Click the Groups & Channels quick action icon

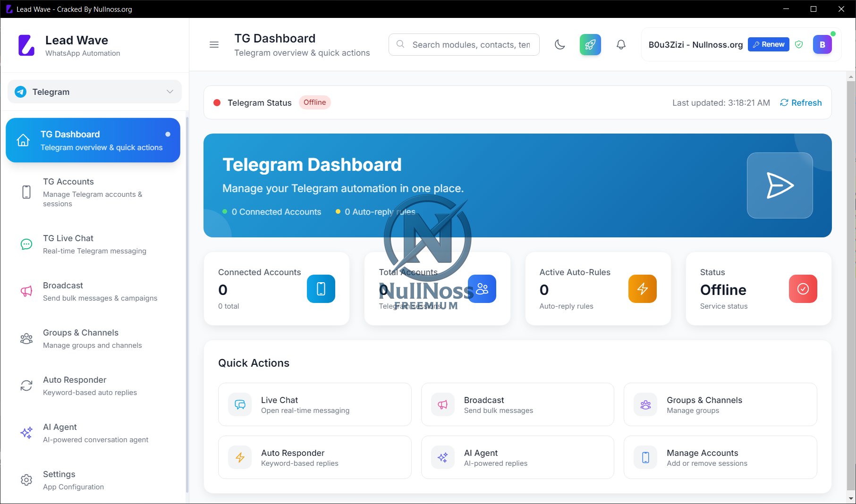coord(645,404)
